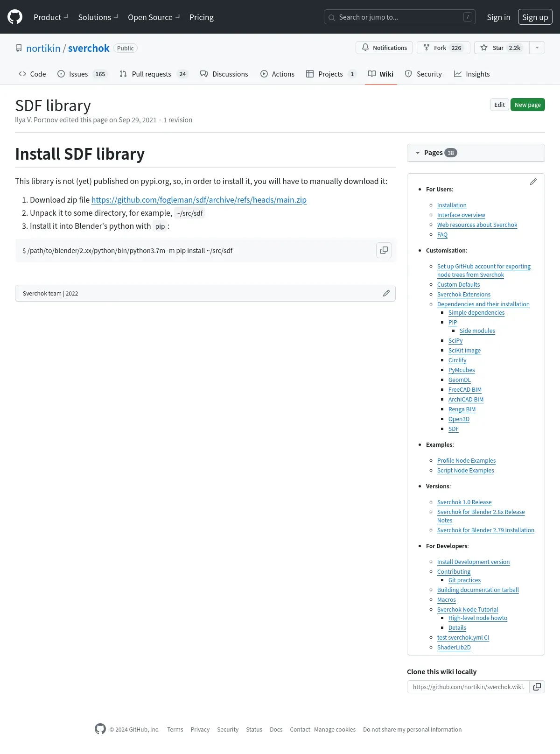Open the Sverchok Node Tutorial

(x=468, y=609)
